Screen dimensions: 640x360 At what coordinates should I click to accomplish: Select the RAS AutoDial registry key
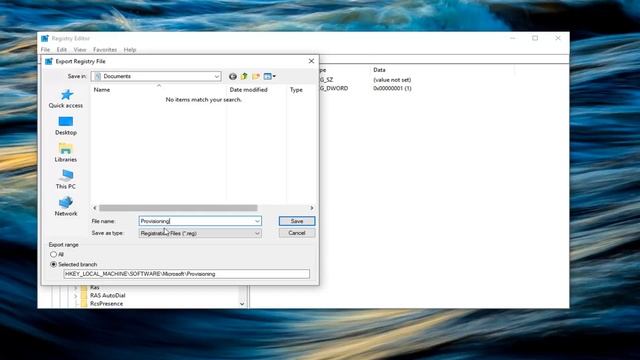click(108, 296)
